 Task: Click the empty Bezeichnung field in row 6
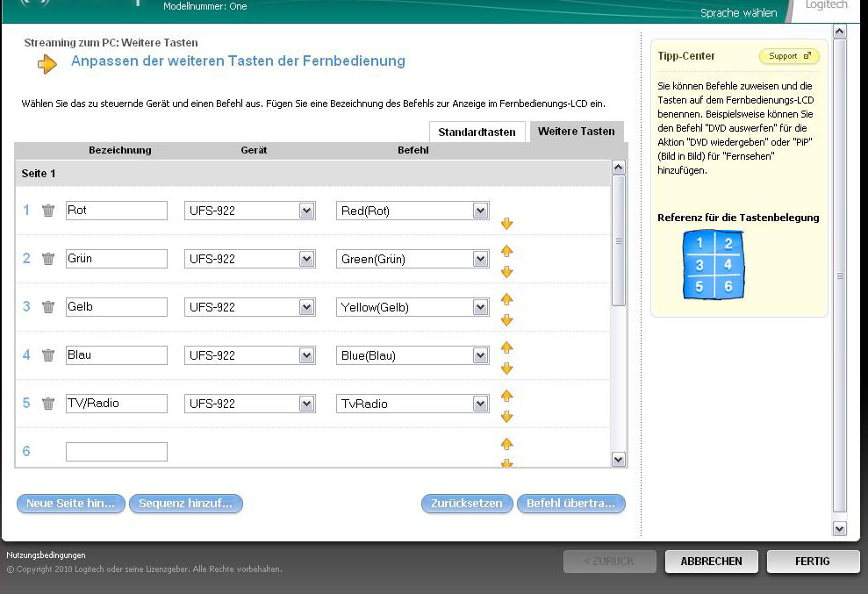point(116,452)
